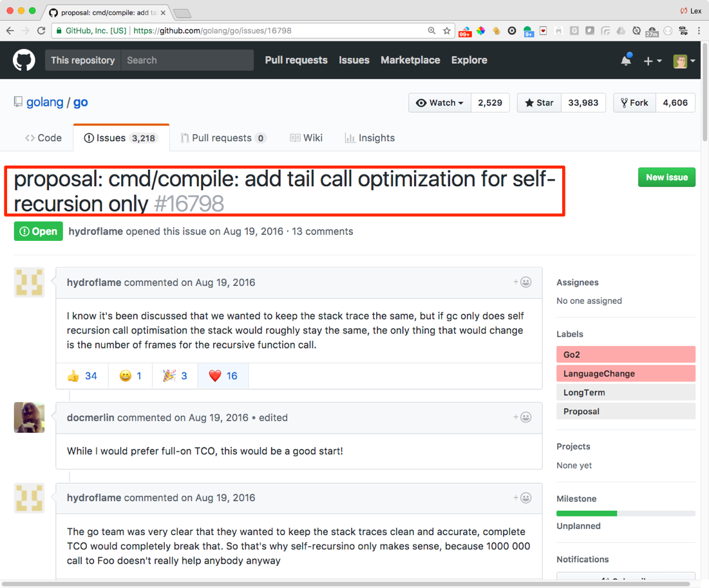Open the plus create-new dropdown
Viewport: 709px width, 588px height.
pos(652,61)
